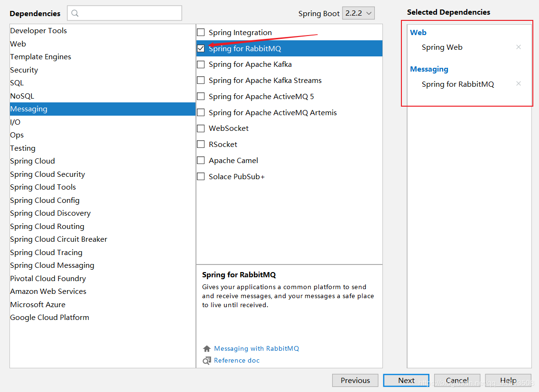
Task: Check the Solace PubSub+ checkbox
Action: click(x=201, y=177)
